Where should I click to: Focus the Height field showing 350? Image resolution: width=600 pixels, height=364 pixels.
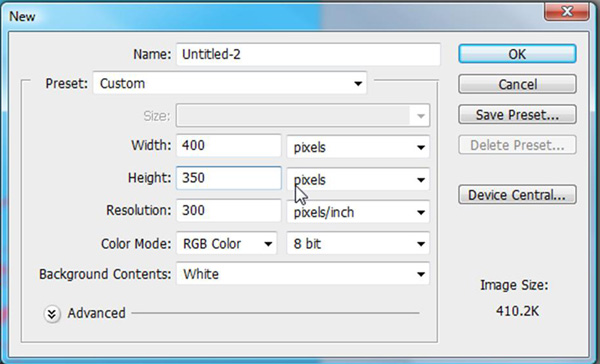pyautogui.click(x=228, y=178)
